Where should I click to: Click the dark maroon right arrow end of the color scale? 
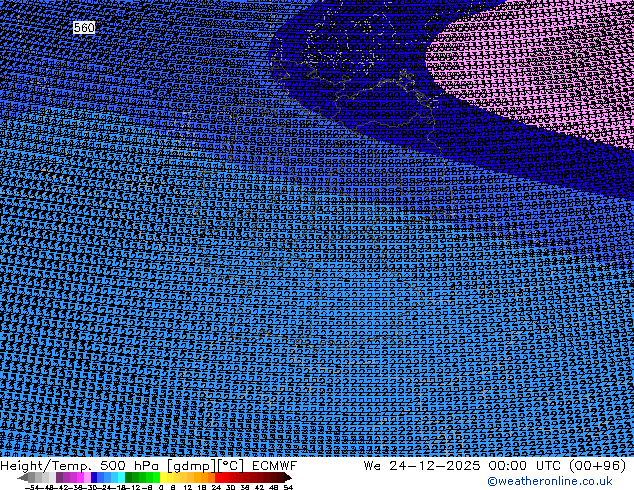[287, 477]
